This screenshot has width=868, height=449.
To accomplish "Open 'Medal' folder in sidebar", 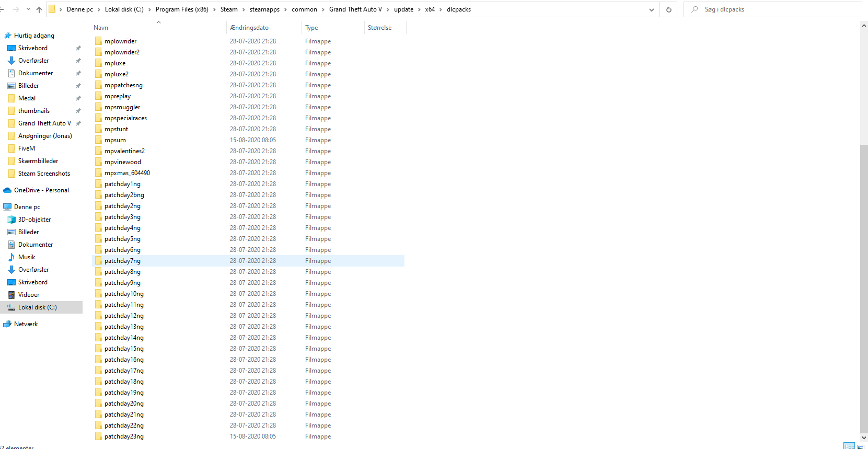I will [27, 98].
